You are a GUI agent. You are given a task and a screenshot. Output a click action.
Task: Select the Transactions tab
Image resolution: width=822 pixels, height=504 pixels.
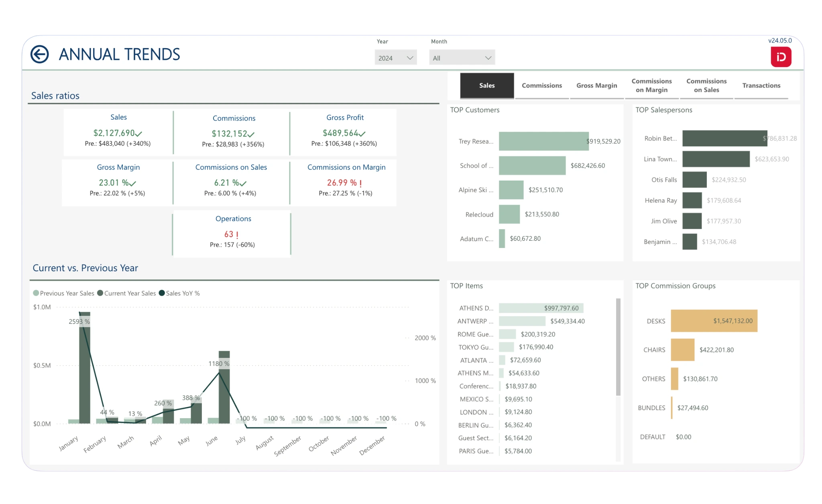coord(761,85)
